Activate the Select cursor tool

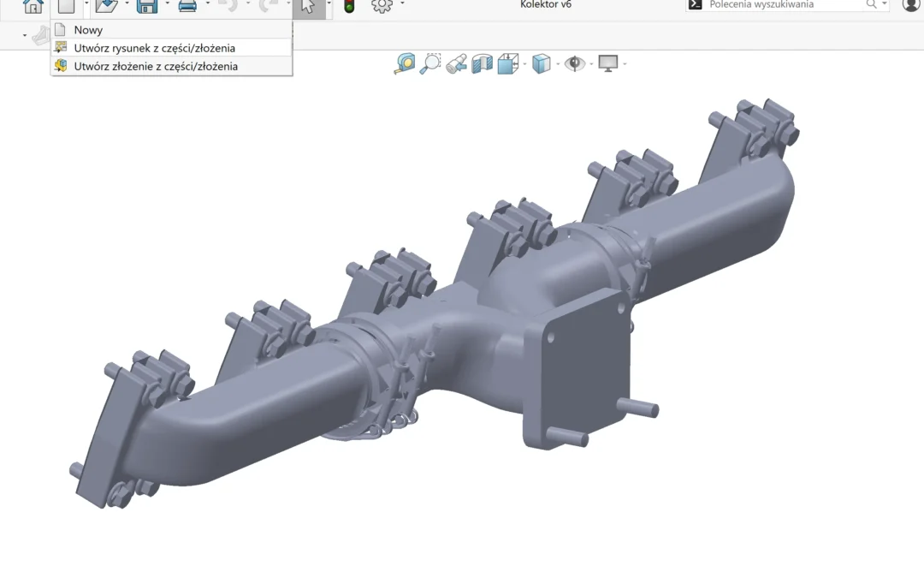(308, 6)
